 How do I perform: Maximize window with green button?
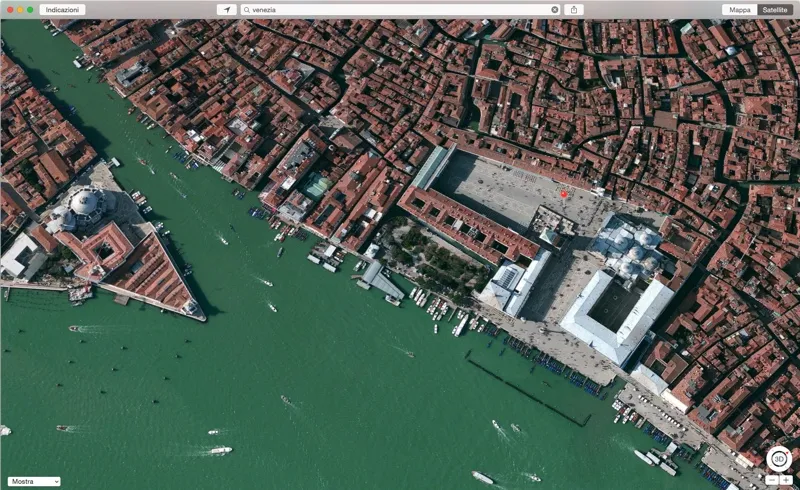tap(30, 10)
